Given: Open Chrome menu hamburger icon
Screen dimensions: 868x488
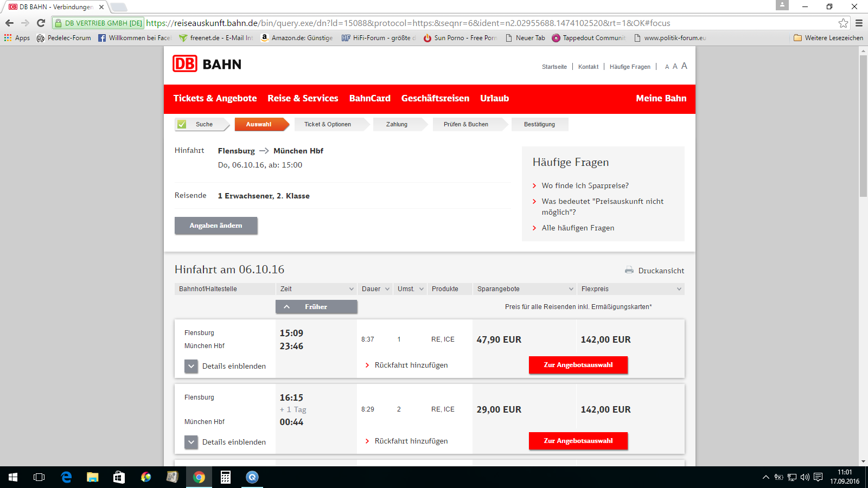Looking at the screenshot, I should (859, 23).
